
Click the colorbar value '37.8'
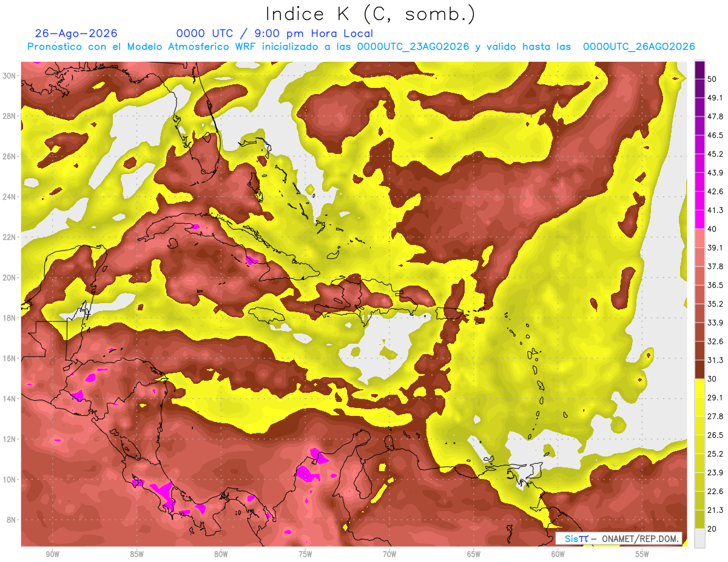715,266
